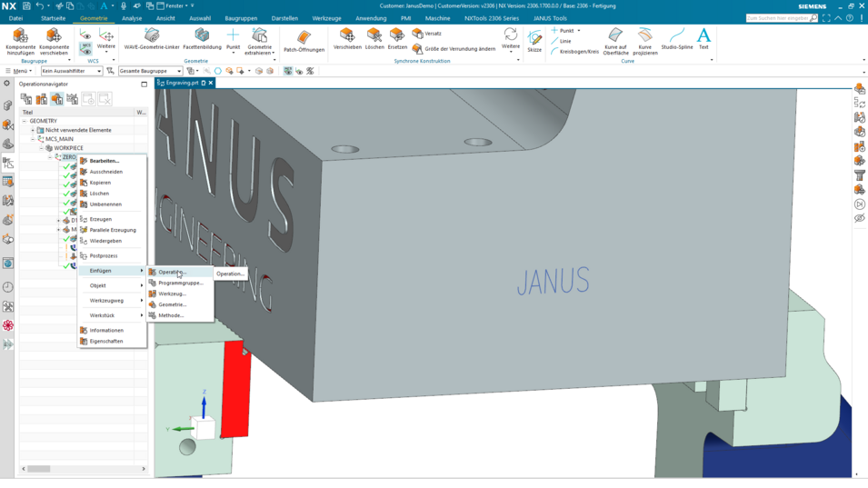This screenshot has height=488, width=868.
Task: Choose Ausschneiden in context menu
Action: pyautogui.click(x=112, y=172)
